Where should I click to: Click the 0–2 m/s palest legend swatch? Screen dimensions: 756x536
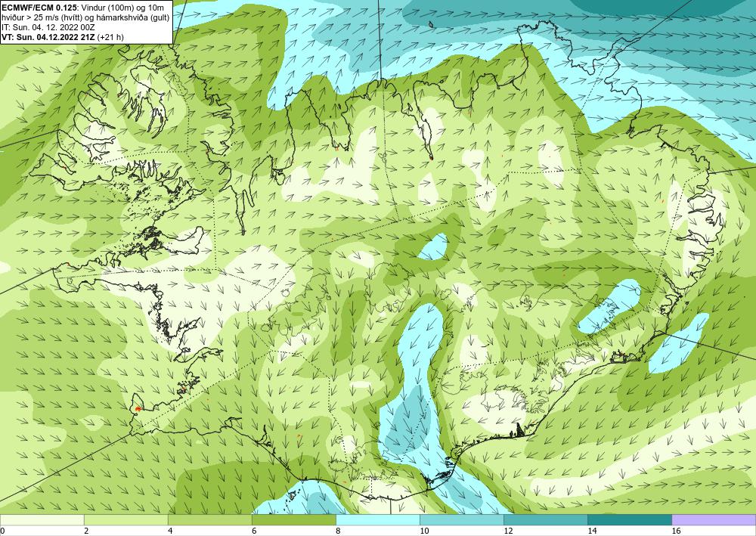click(x=42, y=520)
